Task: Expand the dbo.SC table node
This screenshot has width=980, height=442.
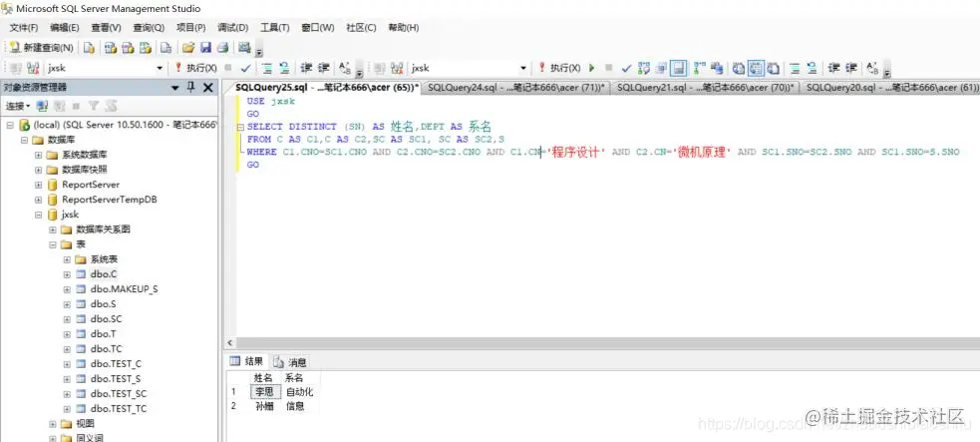Action: [67, 319]
